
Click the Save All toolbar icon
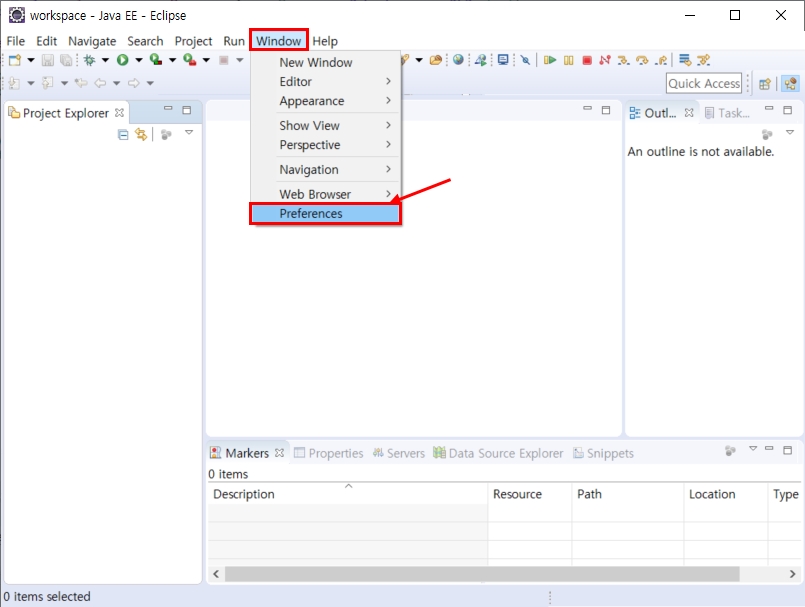[66, 60]
